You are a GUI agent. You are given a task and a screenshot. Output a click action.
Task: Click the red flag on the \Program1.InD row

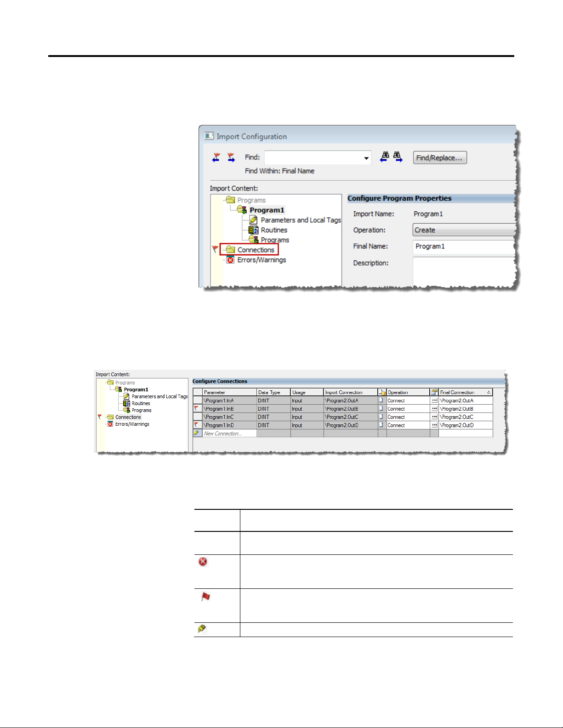click(196, 424)
